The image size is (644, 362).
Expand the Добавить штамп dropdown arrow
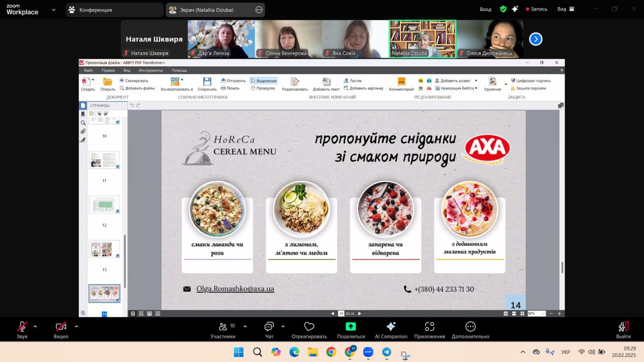coord(476,80)
